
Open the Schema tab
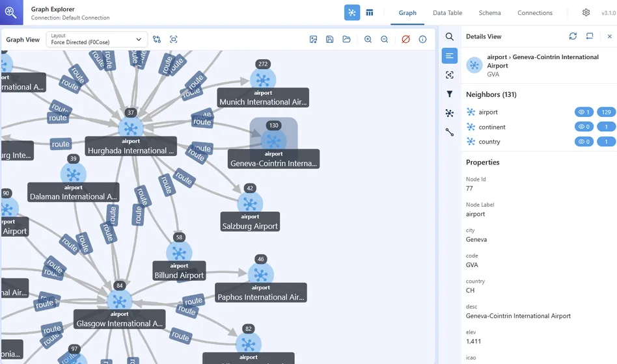point(489,12)
